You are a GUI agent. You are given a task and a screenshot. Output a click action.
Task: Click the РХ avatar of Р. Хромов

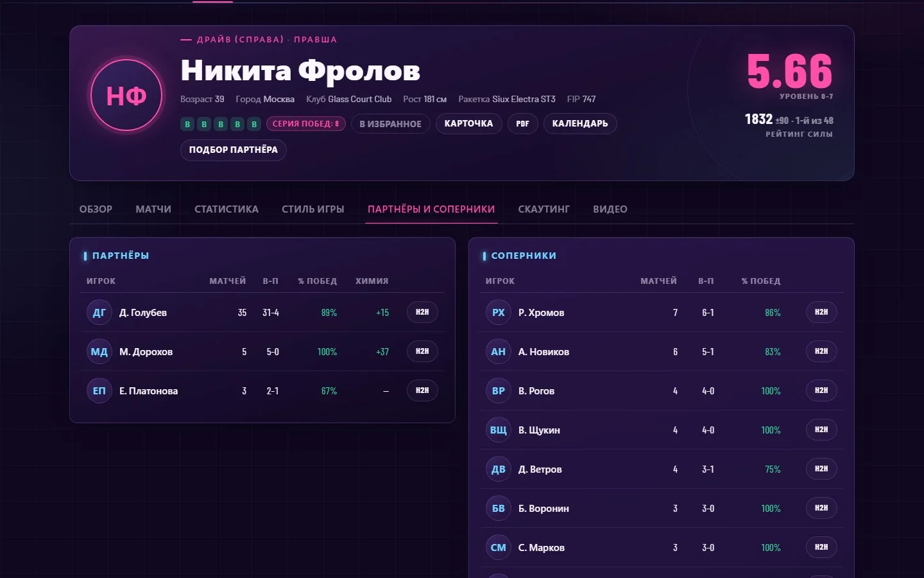498,313
